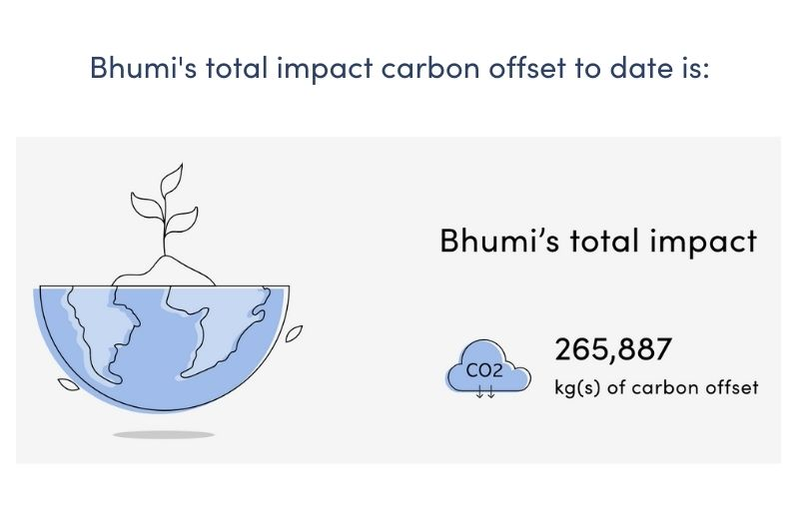This screenshot has height=532, width=799.
Task: Click the right leaf of the sprout
Action: (183, 219)
